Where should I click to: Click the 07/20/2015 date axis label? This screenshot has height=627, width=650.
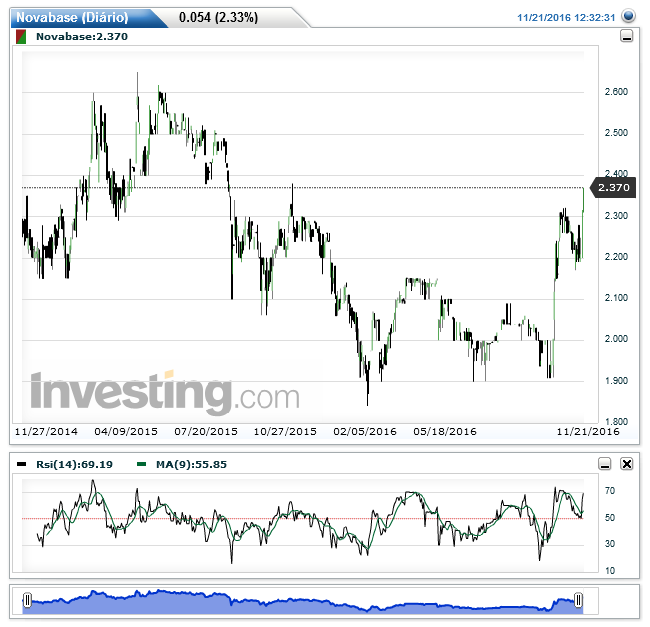tap(206, 431)
